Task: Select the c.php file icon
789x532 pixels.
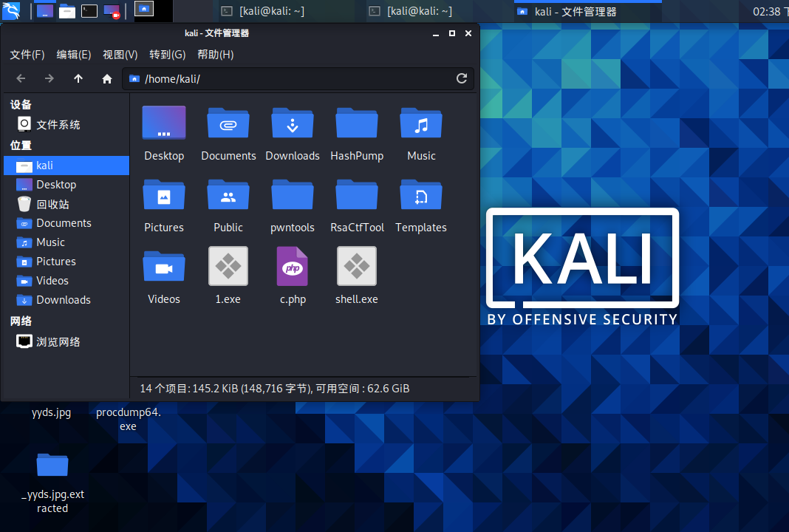Action: (293, 267)
